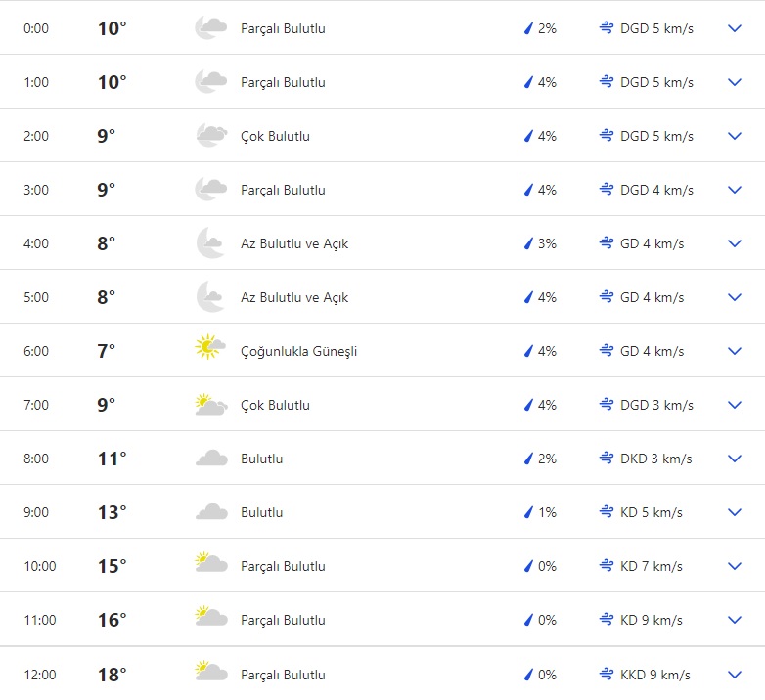
Task: Click the sun icon for 6:00
Action: click(x=208, y=347)
